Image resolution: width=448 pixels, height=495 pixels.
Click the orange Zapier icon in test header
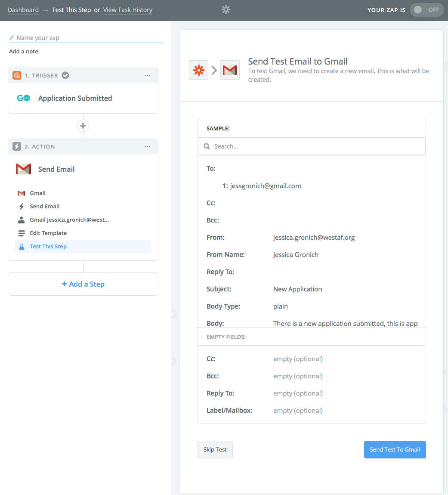point(198,70)
